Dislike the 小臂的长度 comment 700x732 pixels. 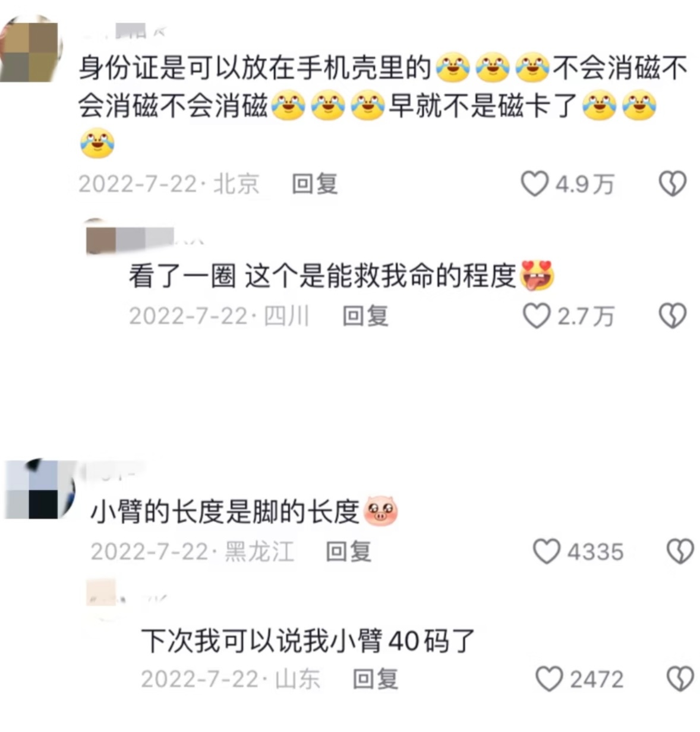[x=680, y=551]
